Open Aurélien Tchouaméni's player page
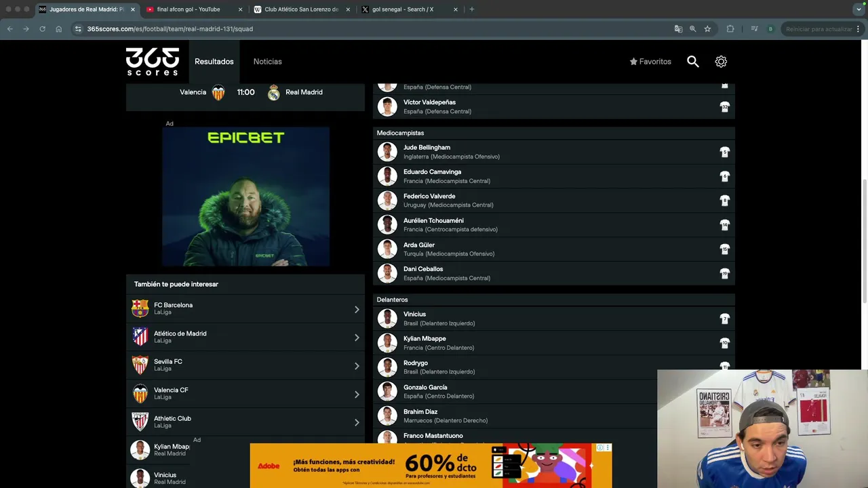This screenshot has width=868, height=488. point(554,225)
